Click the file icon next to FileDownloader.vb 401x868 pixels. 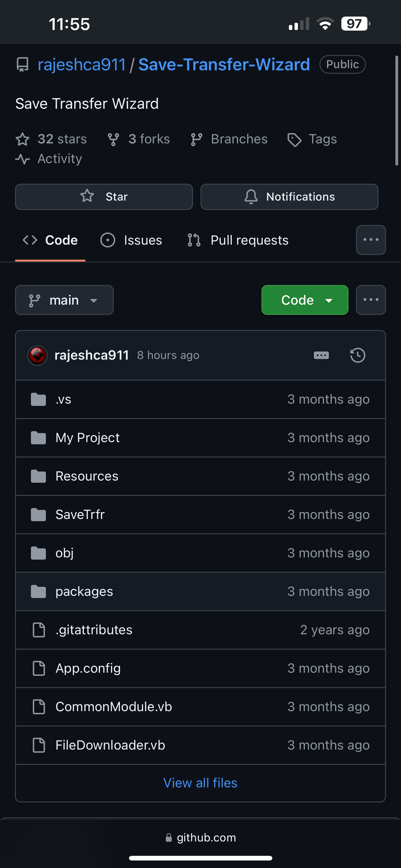point(39,745)
